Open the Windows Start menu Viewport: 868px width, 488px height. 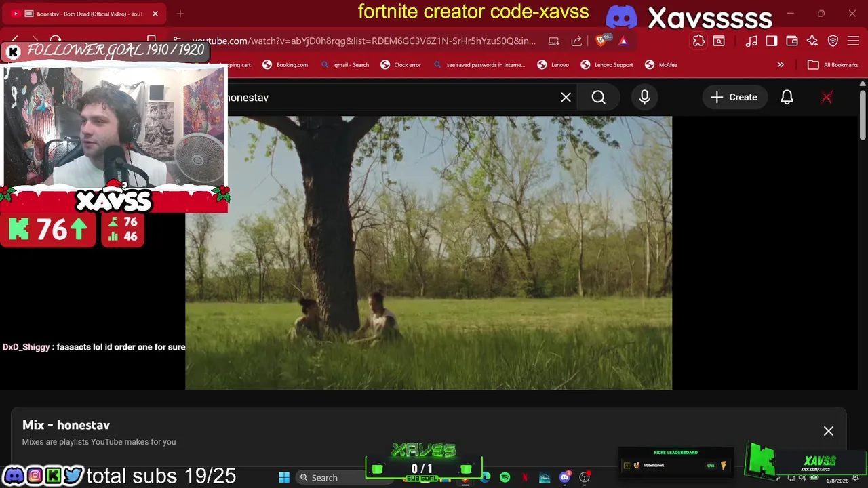point(284,478)
